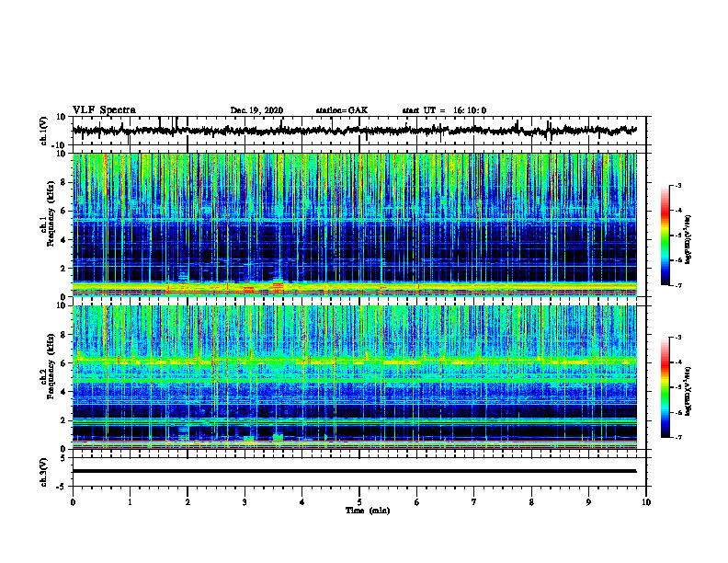The width and height of the screenshot is (728, 563).
Task: Select the "start UT = 16:10:0" label
Action: tap(444, 110)
